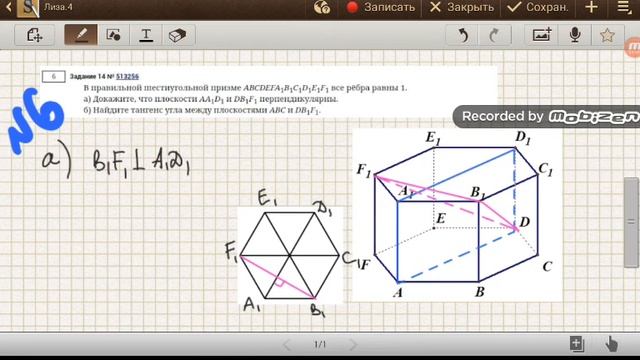
Task: Tap part б) 'Найдите тангенс угла'
Action: coord(202,110)
